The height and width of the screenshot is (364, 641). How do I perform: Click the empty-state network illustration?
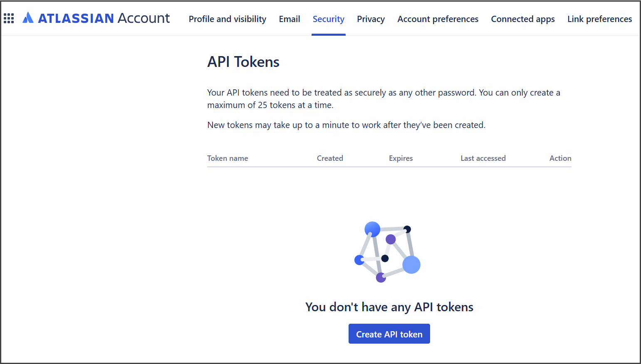click(x=388, y=252)
